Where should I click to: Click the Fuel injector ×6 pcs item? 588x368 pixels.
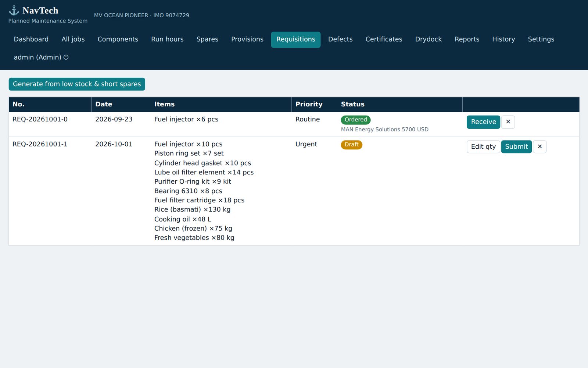pos(186,119)
